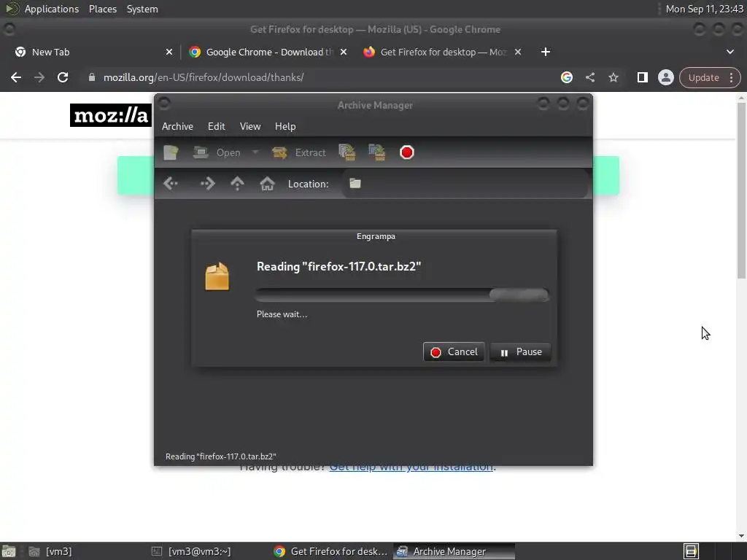This screenshot has width=747, height=560.
Task: Pause the archive reading
Action: 520,352
